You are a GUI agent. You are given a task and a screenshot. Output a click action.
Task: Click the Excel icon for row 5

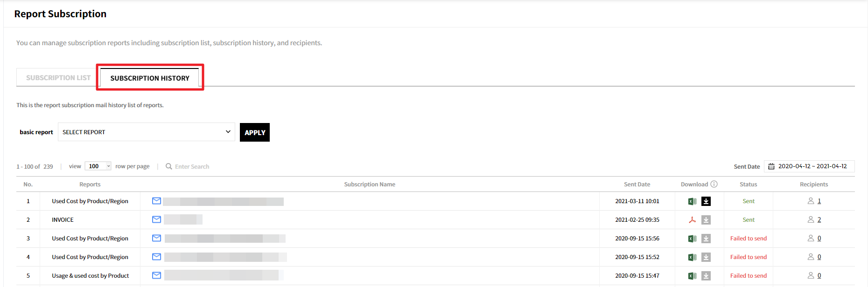click(692, 276)
